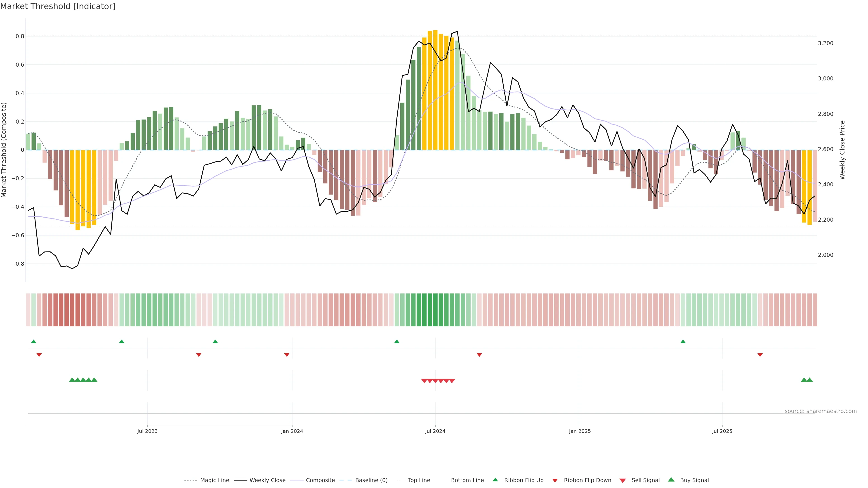Toggle the Composite legend entry

click(320, 480)
